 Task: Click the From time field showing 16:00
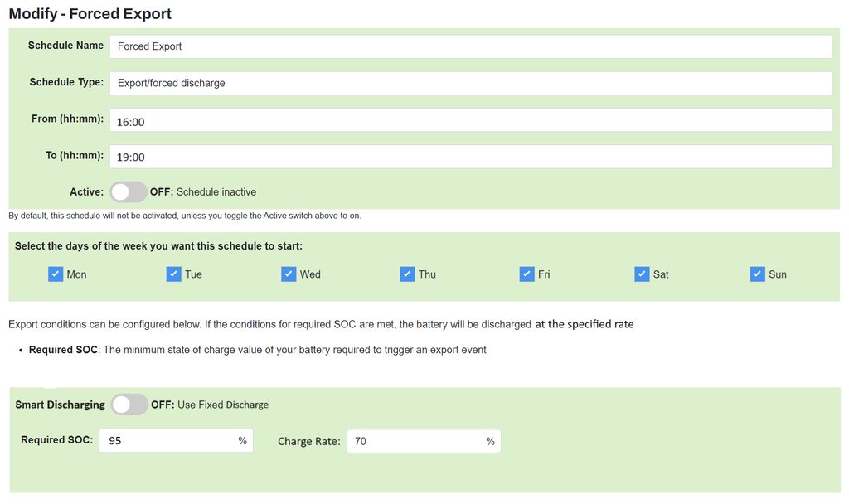470,121
